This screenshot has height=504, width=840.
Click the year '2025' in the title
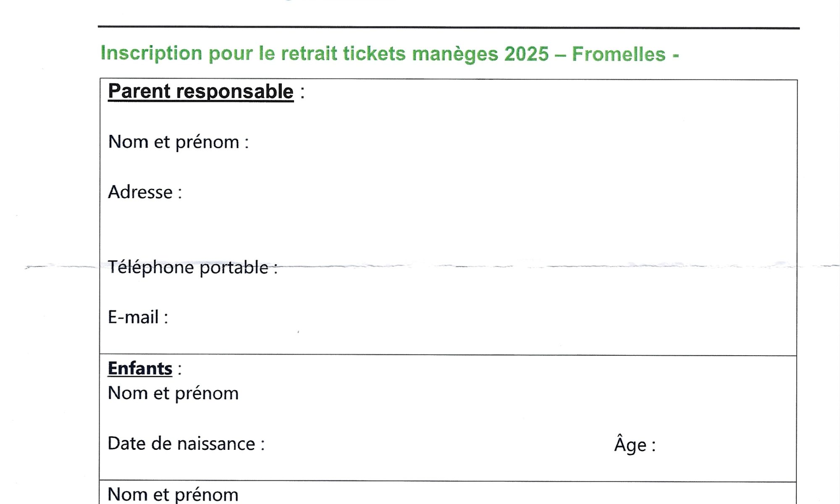[x=527, y=54]
